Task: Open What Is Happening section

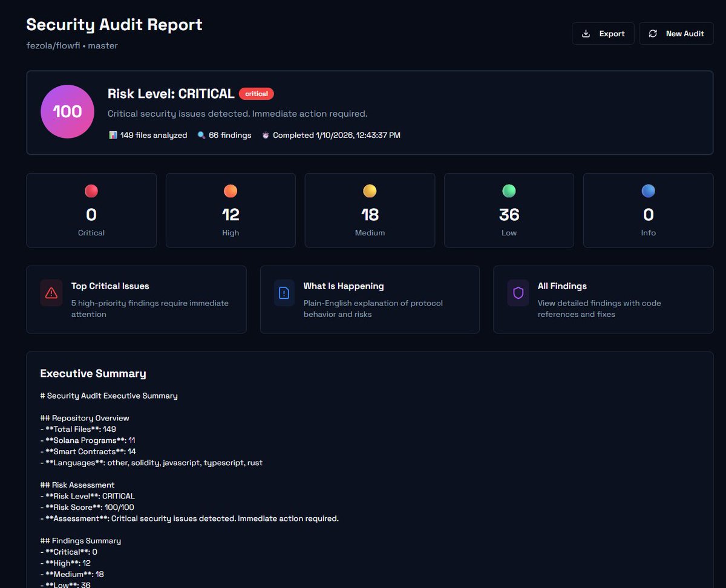Action: pyautogui.click(x=370, y=299)
